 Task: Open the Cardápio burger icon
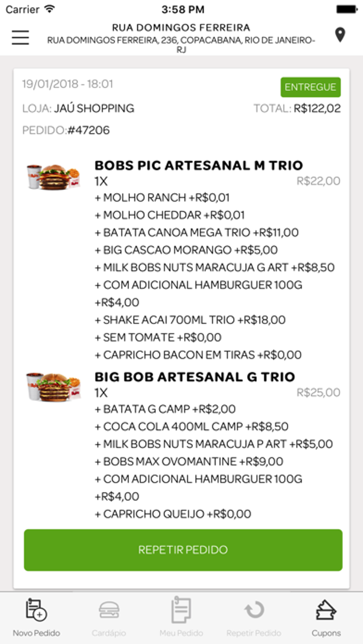(x=109, y=610)
